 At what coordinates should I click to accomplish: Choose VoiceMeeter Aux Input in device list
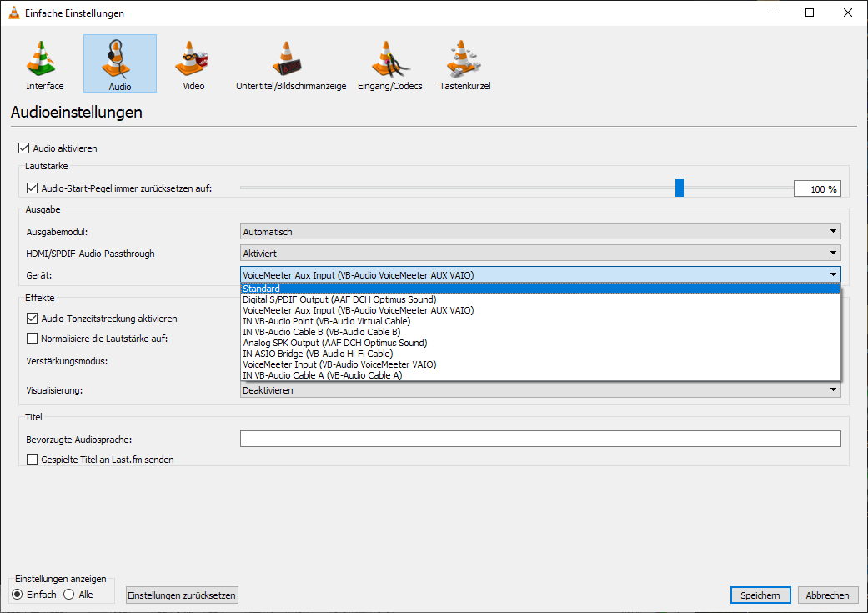(541, 310)
